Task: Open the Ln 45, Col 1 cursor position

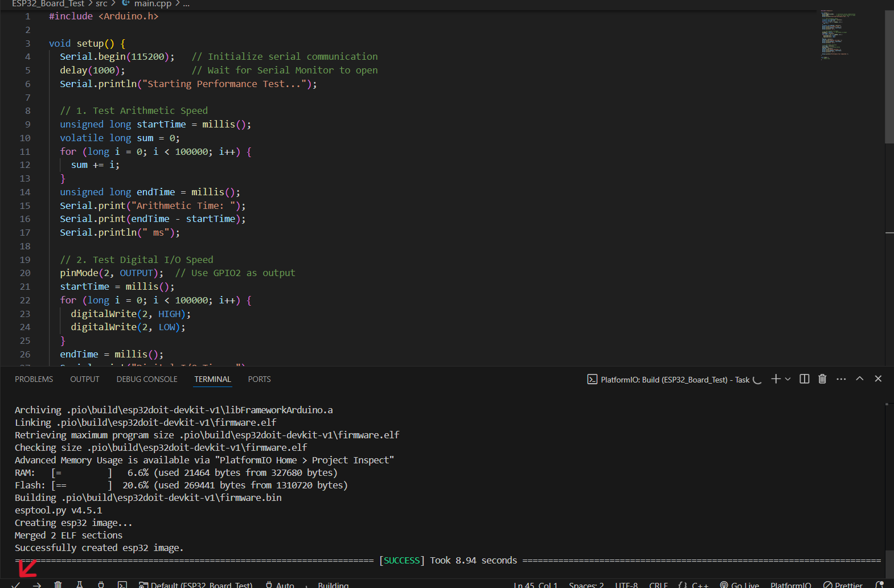Action: click(x=535, y=585)
